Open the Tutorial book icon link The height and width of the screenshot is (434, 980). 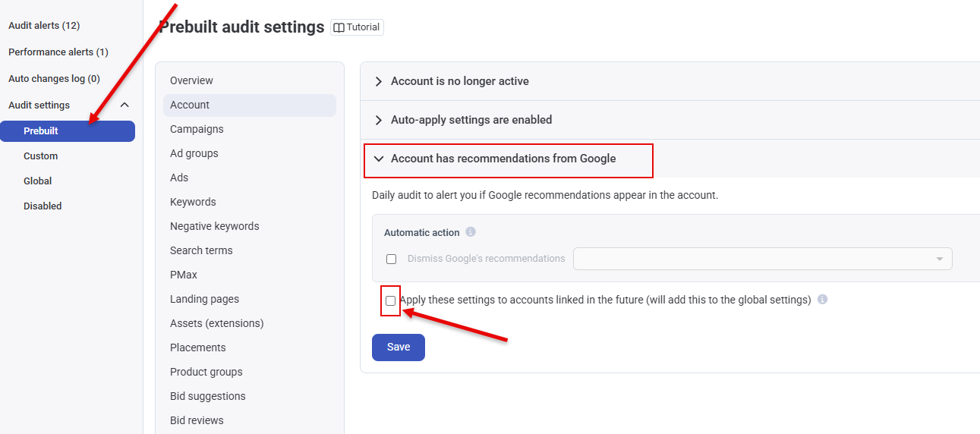pos(357,27)
